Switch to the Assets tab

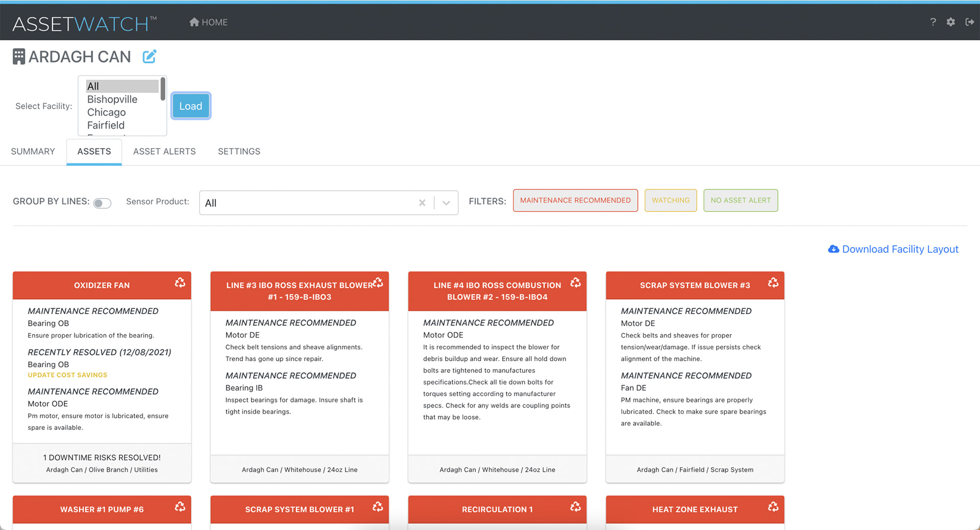(x=94, y=151)
